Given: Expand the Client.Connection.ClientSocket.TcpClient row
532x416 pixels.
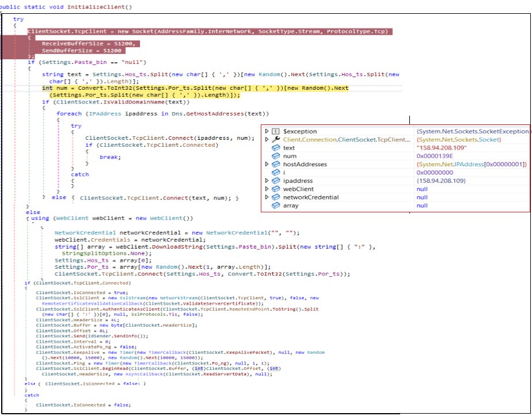Looking at the screenshot, I should [x=267, y=139].
